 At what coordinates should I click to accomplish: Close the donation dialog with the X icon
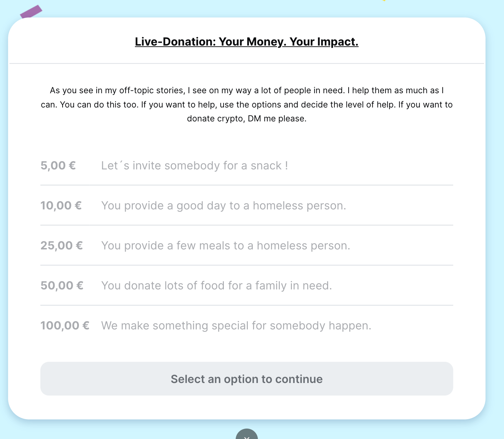point(246,435)
